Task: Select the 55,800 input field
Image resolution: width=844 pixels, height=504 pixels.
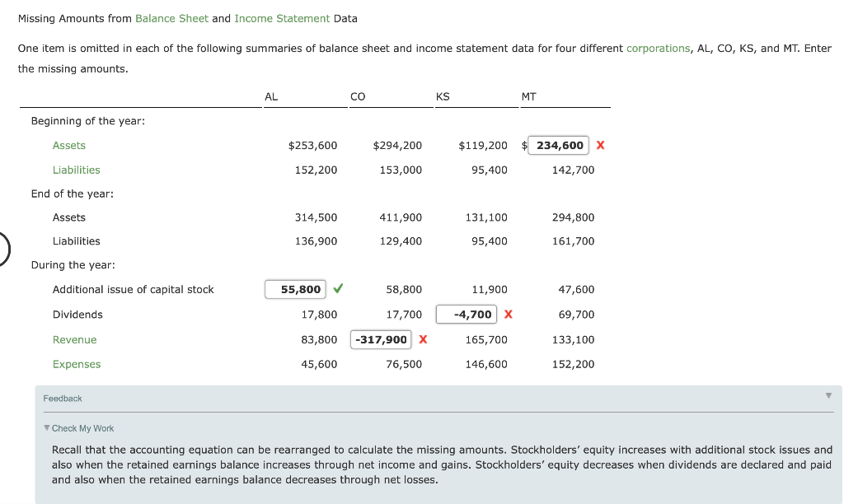Action: coord(295,289)
